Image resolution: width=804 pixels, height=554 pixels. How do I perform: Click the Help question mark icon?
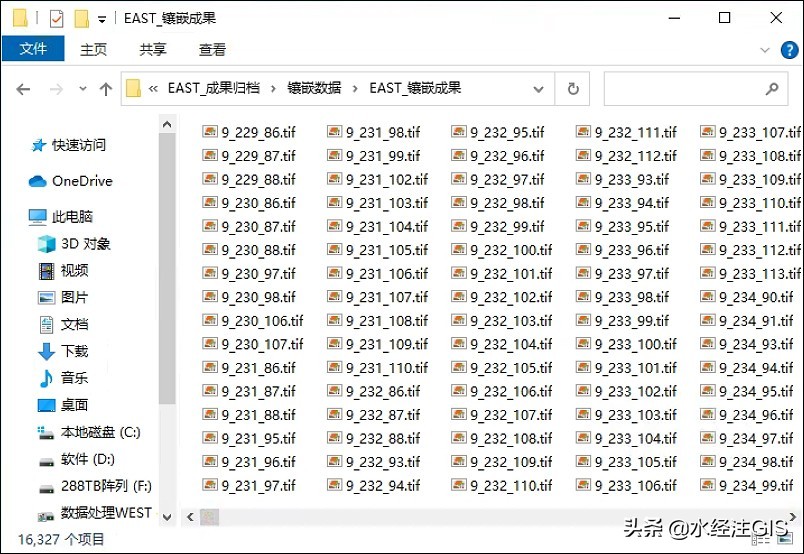click(789, 50)
